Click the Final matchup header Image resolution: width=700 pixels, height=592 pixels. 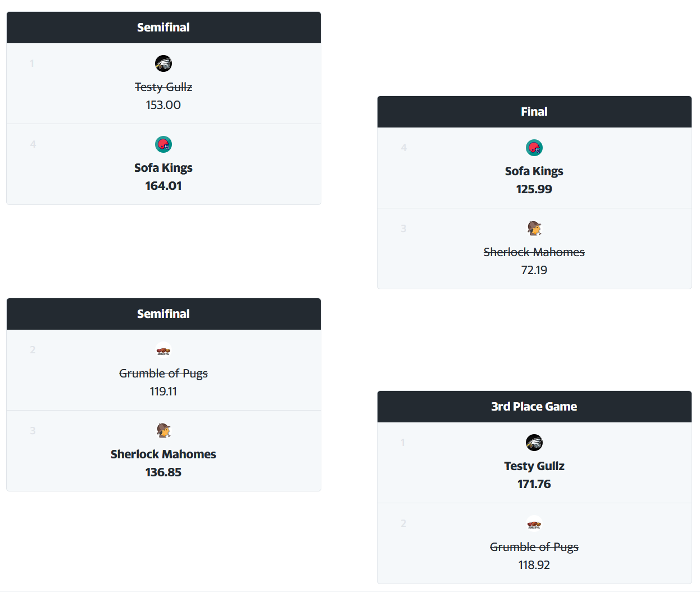click(534, 112)
